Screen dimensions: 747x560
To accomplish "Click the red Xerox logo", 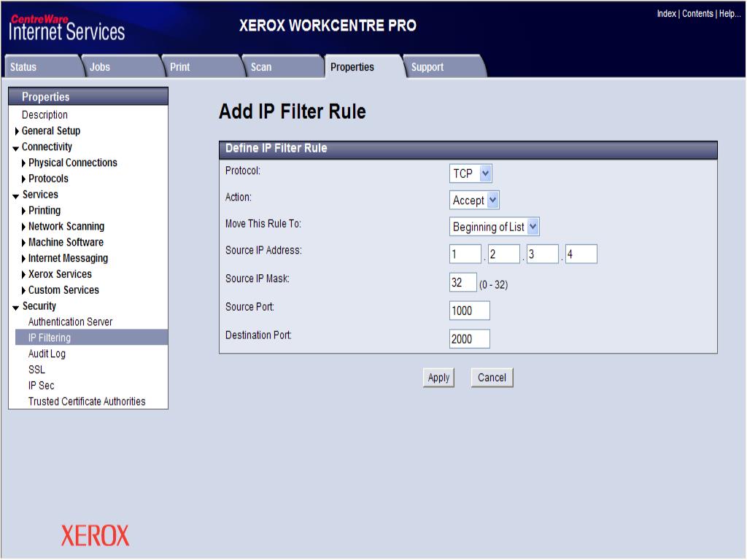I will [95, 536].
